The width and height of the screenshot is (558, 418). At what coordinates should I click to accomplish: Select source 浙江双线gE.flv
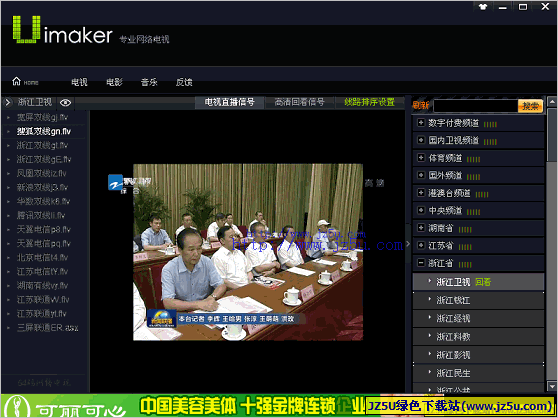click(x=43, y=159)
